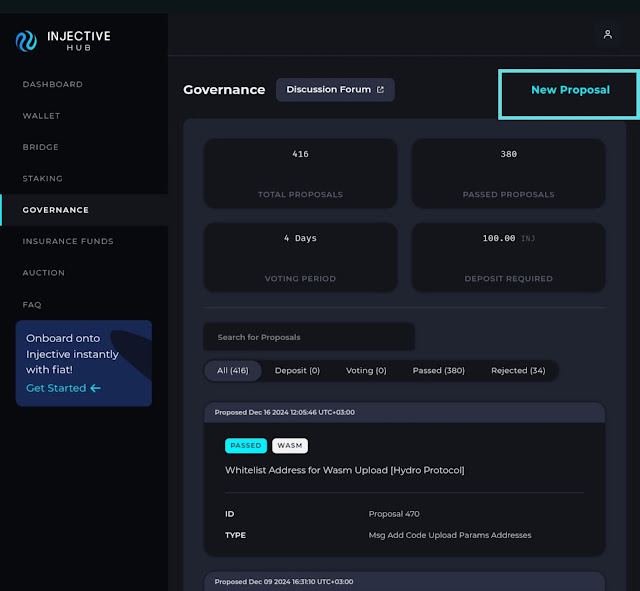Open Bridge from sidebar
The width and height of the screenshot is (640, 591).
coord(40,147)
